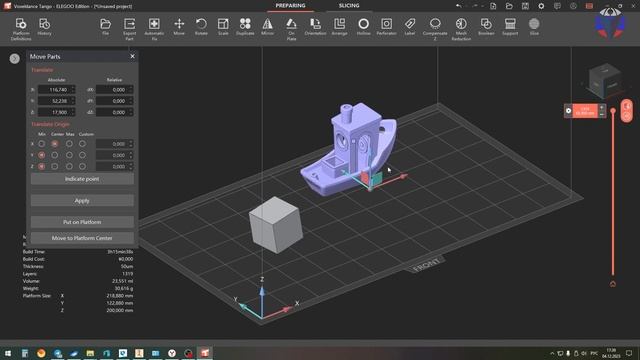This screenshot has width=640, height=360.
Task: Open the Boolean tool
Action: pos(486,27)
